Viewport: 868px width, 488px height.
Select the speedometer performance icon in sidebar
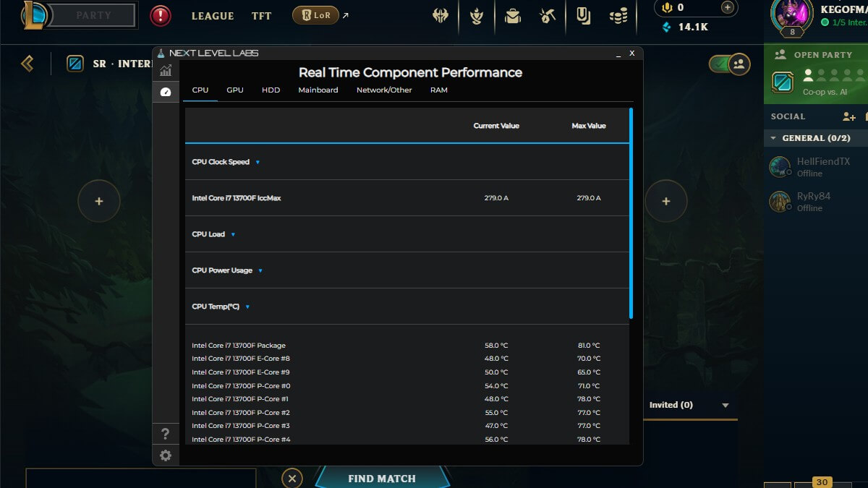point(166,91)
